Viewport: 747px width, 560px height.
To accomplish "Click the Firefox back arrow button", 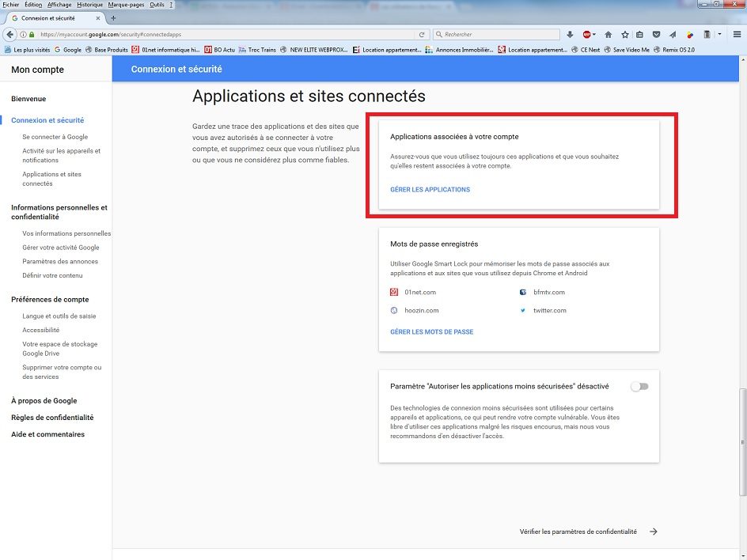I will click(9, 35).
